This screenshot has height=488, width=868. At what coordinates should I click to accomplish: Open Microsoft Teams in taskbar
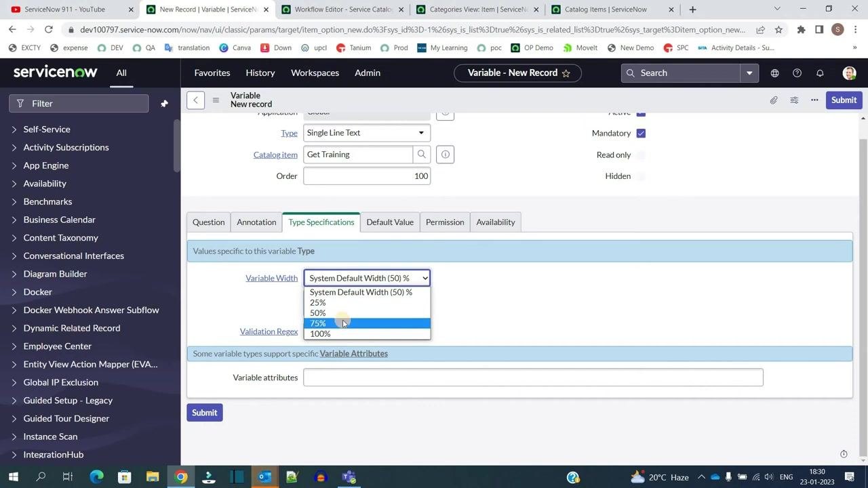tap(349, 477)
